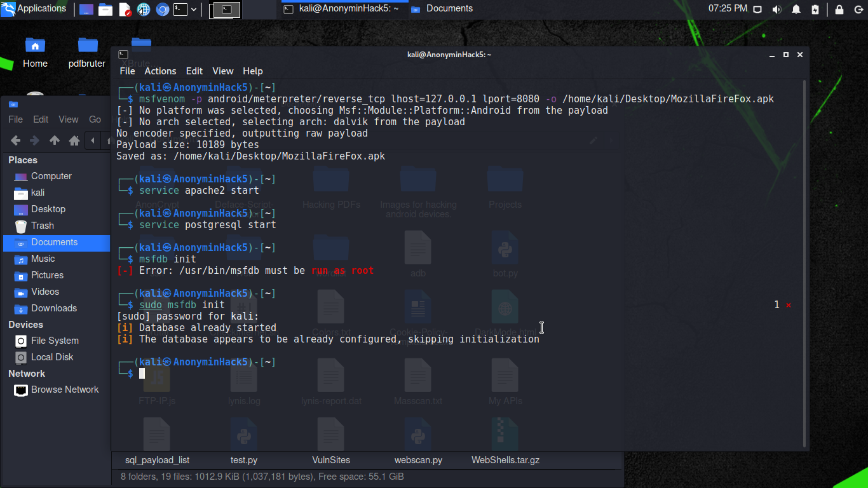This screenshot has width=868, height=488.
Task: Select Desktop in Places sidebar
Action: (57, 209)
